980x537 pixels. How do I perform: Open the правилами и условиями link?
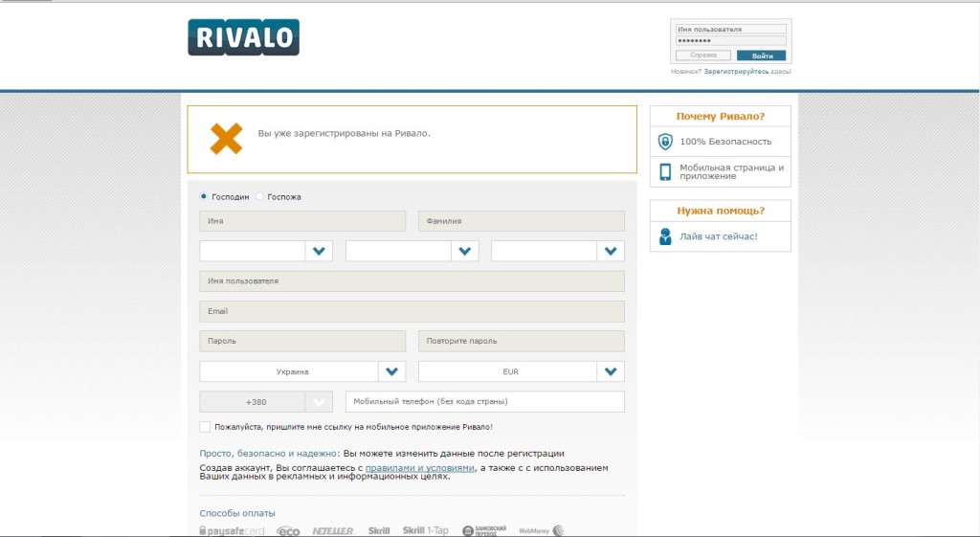(x=419, y=468)
